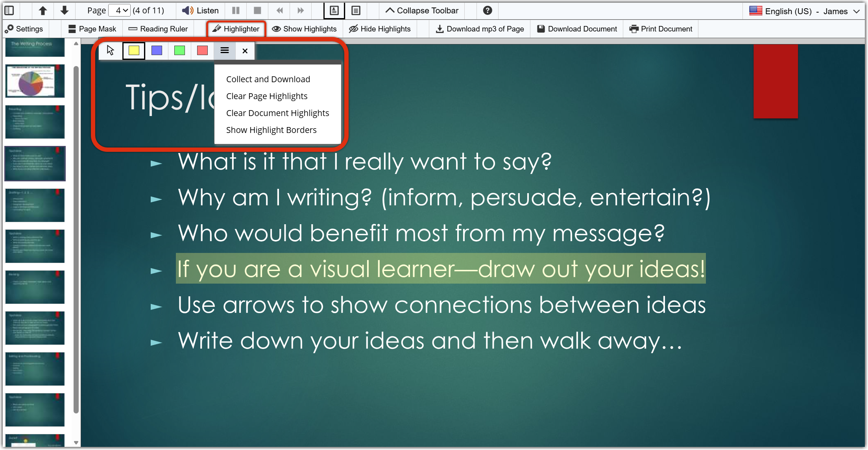The height and width of the screenshot is (450, 868).
Task: Click Print Document
Action: pos(661,29)
